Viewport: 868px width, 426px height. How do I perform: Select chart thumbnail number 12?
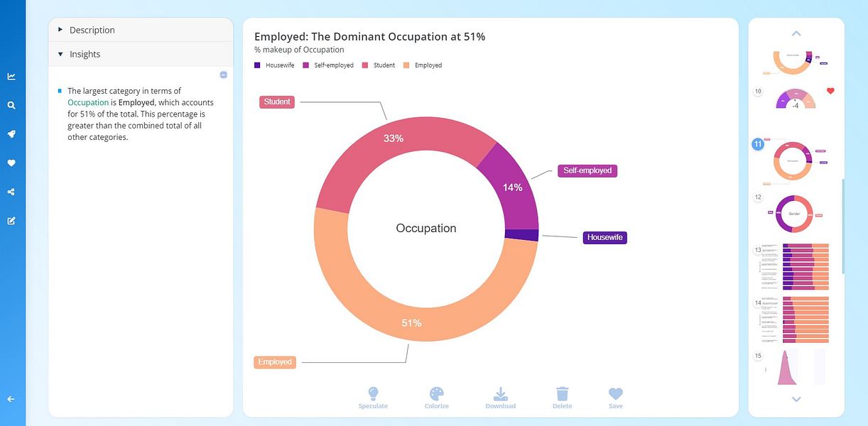(794, 212)
